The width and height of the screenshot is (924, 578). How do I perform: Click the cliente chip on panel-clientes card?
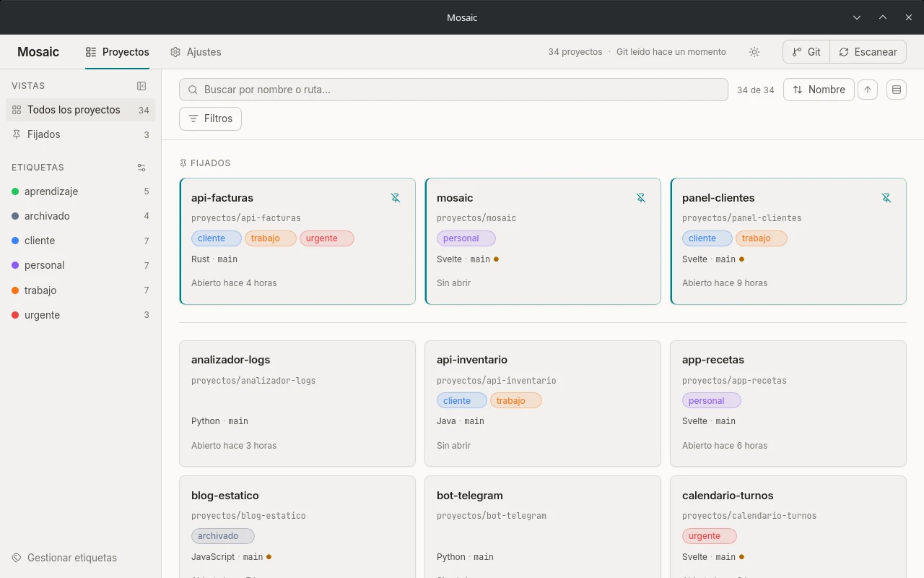707,238
